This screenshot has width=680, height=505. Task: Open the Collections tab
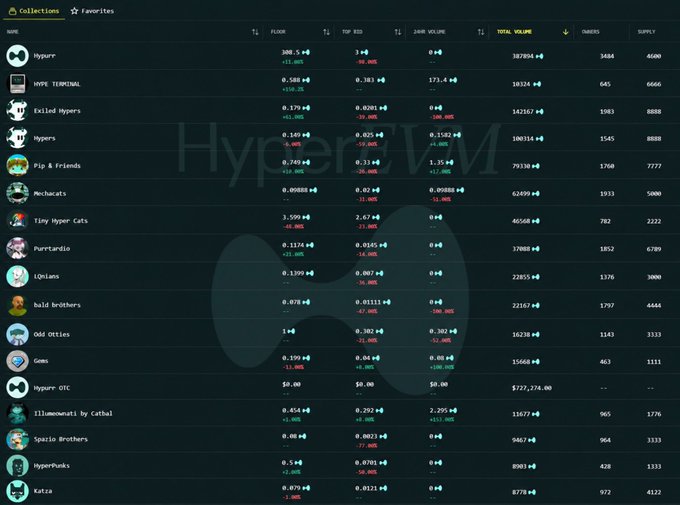[x=34, y=11]
